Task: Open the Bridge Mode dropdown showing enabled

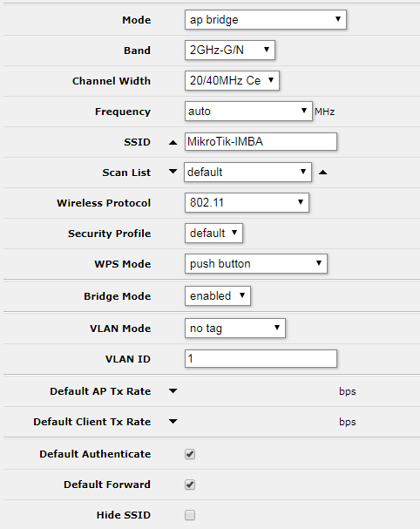Action: [x=218, y=296]
